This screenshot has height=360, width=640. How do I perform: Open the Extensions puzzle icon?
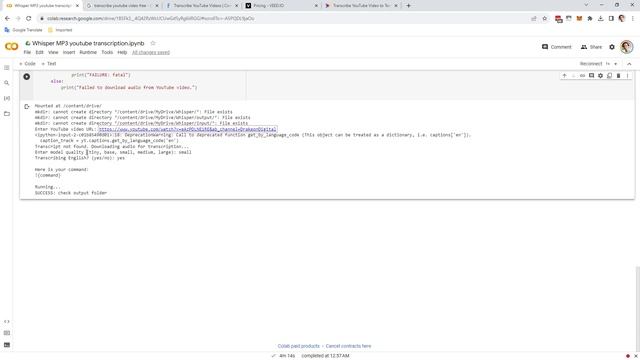tap(590, 18)
